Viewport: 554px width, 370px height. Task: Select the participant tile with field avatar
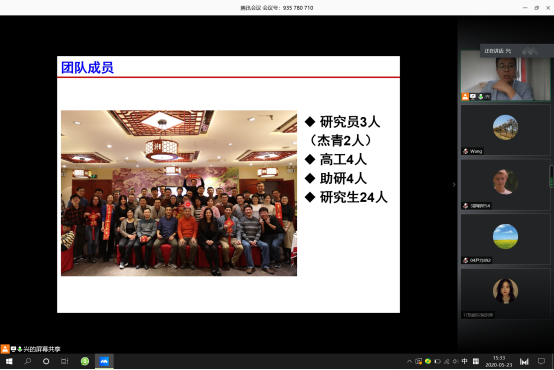(506, 239)
